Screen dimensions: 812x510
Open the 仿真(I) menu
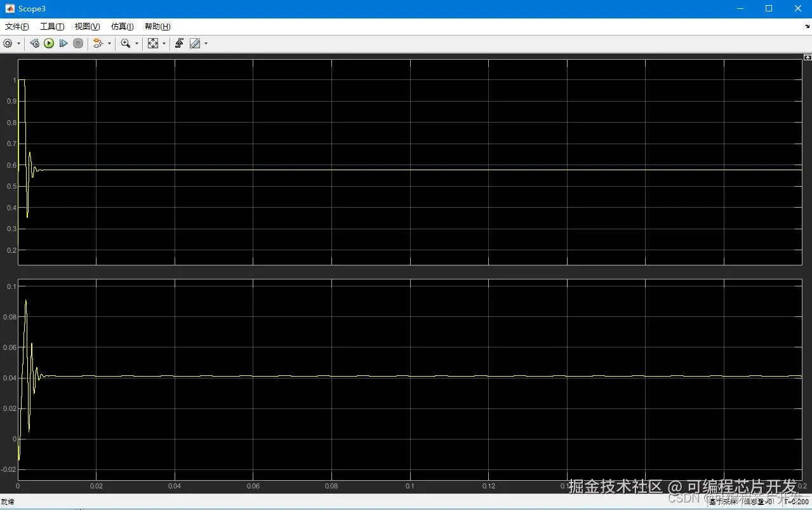pyautogui.click(x=123, y=26)
